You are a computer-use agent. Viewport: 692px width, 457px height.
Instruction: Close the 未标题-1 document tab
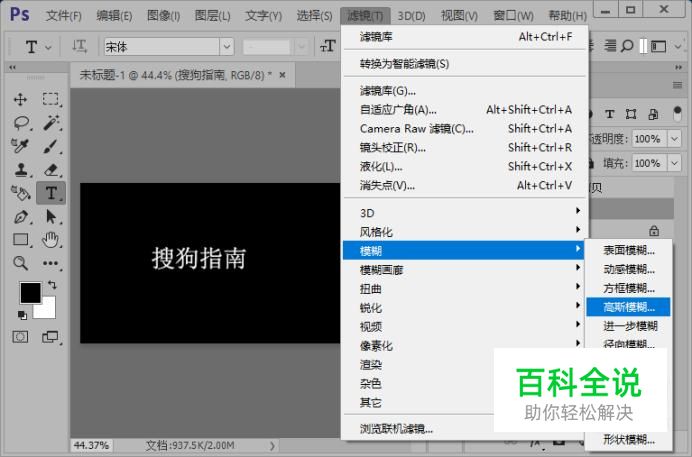point(282,75)
